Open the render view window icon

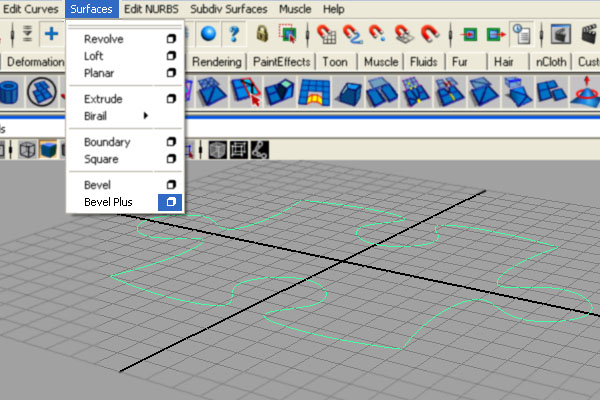[561, 34]
